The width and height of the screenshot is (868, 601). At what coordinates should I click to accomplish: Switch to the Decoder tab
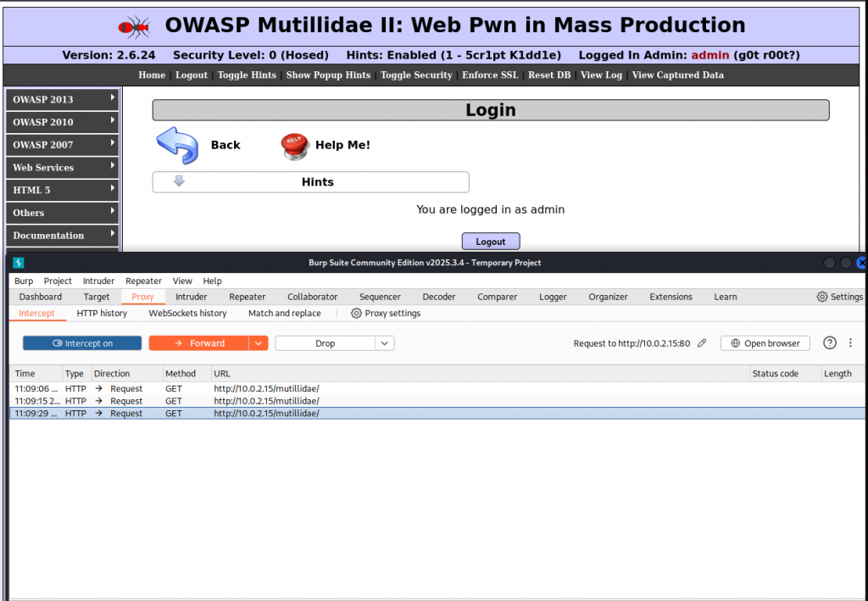click(x=439, y=297)
